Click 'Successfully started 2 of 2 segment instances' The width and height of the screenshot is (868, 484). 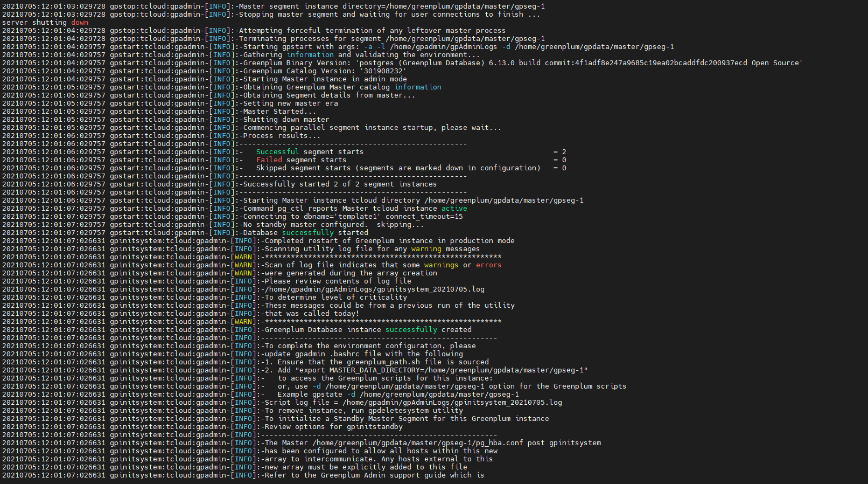click(x=340, y=184)
